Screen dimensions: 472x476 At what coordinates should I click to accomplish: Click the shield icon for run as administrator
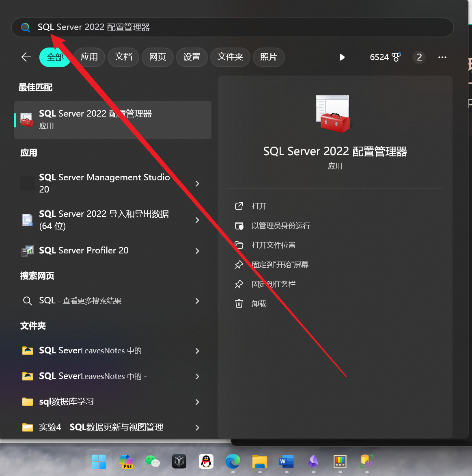tap(239, 225)
